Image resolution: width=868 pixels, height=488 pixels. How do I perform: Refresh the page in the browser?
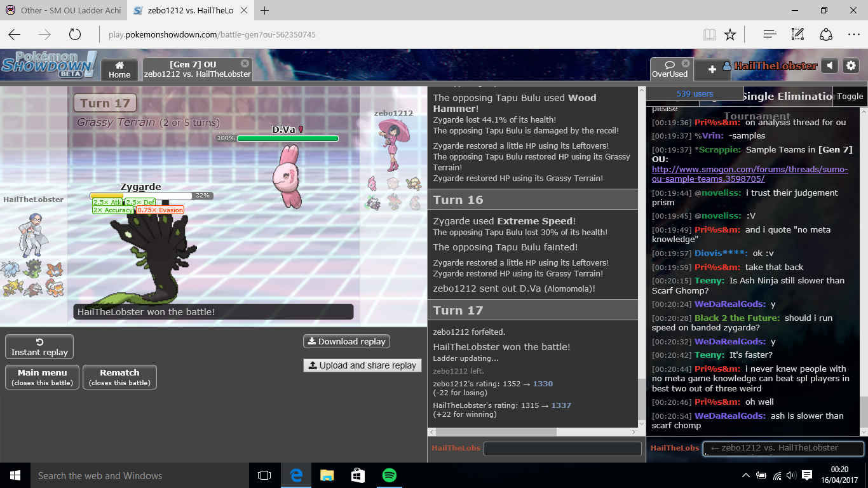[x=75, y=34]
